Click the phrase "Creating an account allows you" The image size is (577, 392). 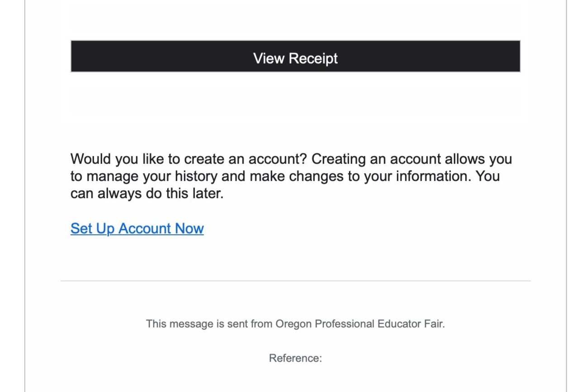pos(412,159)
